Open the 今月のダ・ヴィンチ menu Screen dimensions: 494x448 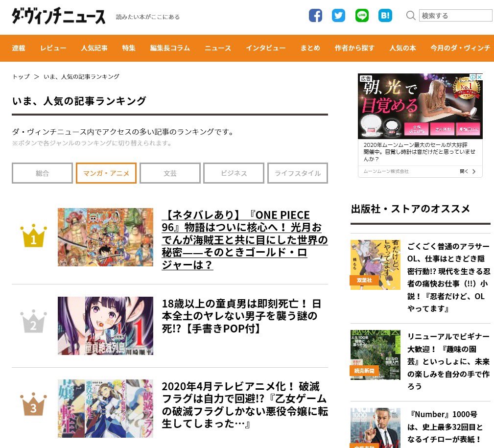tap(461, 48)
